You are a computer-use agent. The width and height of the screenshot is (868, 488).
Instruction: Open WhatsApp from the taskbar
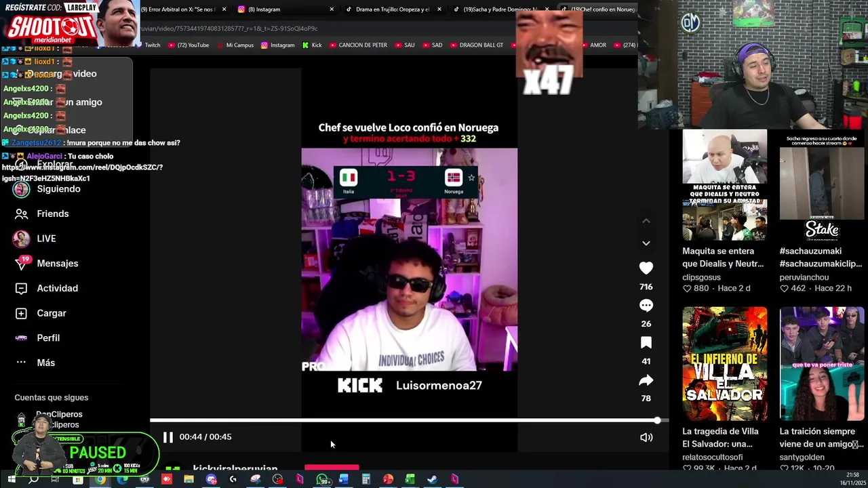pyautogui.click(x=323, y=480)
